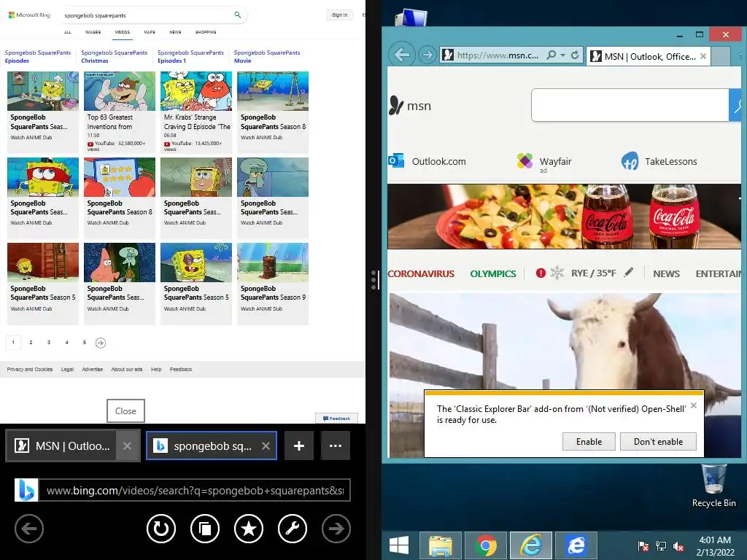Viewport: 747px width, 560px height.
Task: Click the second Internet Explorer taskbar icon
Action: coord(576,545)
